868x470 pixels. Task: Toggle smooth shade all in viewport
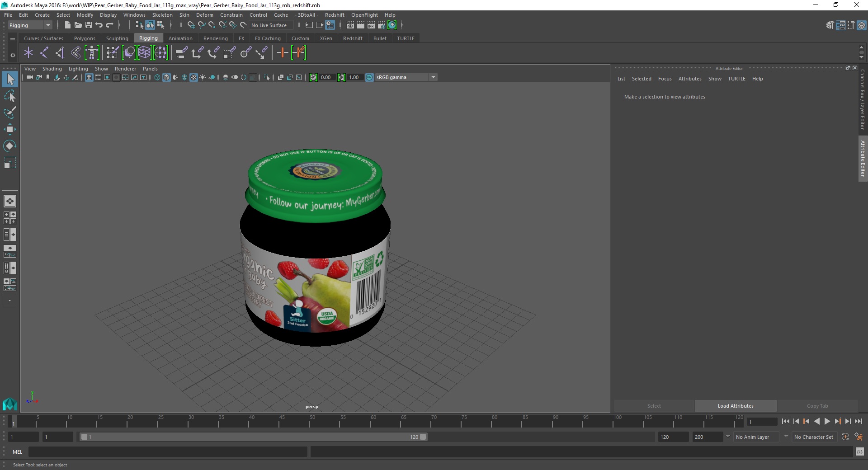166,77
